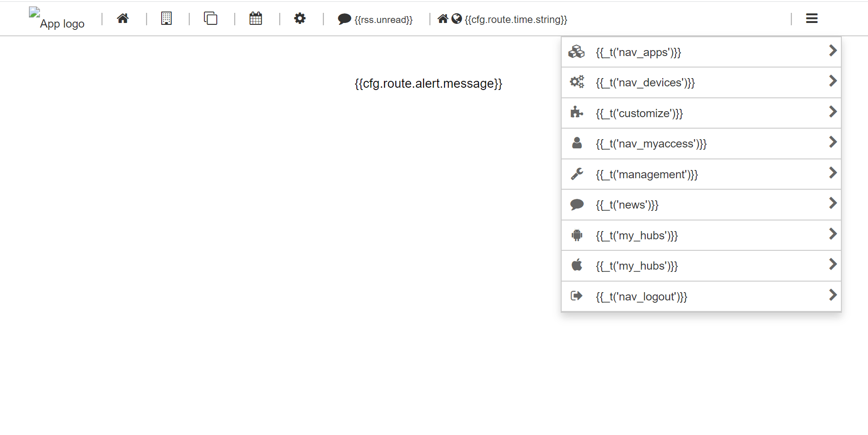868x435 pixels.
Task: Click the Android robot icon in the menu
Action: click(577, 236)
